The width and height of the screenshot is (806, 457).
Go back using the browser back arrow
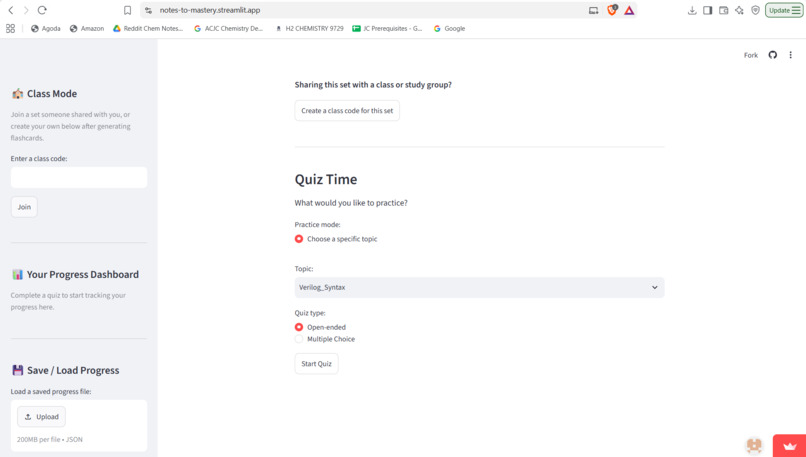(11, 10)
